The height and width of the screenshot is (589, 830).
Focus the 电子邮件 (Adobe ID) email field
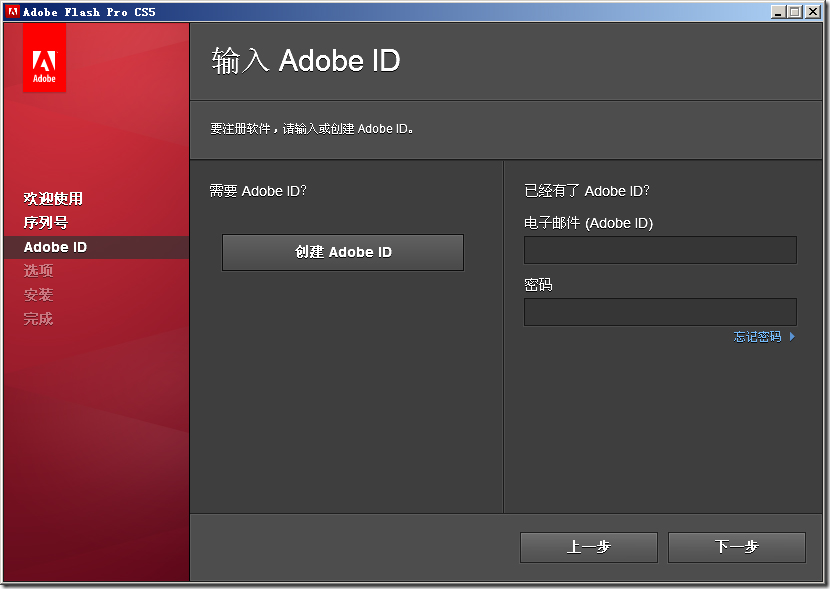tap(660, 250)
